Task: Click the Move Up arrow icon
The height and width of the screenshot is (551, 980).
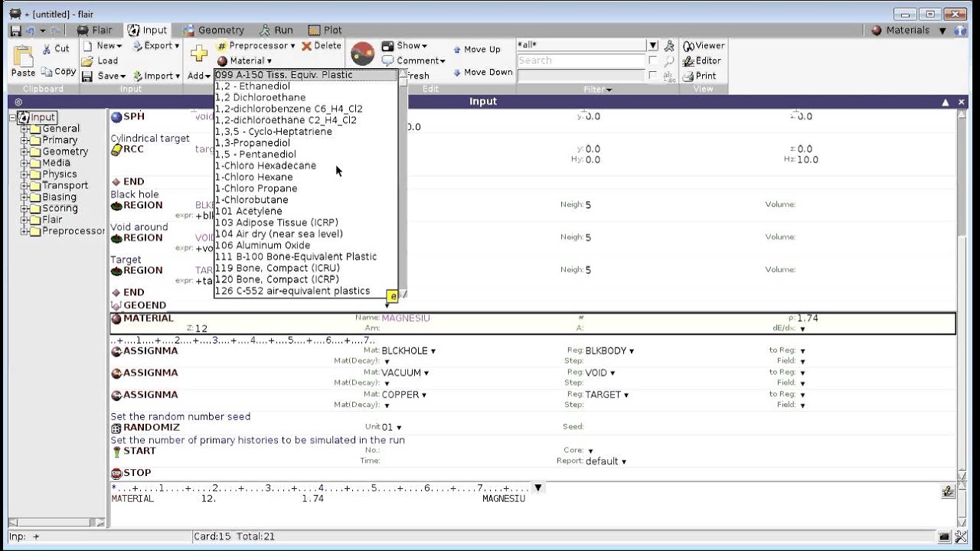Action: [457, 49]
